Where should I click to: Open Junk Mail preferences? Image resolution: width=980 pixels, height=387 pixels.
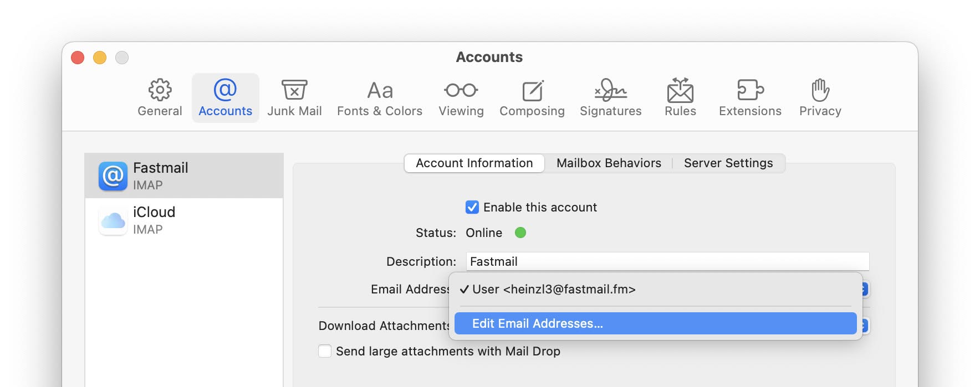click(x=294, y=98)
